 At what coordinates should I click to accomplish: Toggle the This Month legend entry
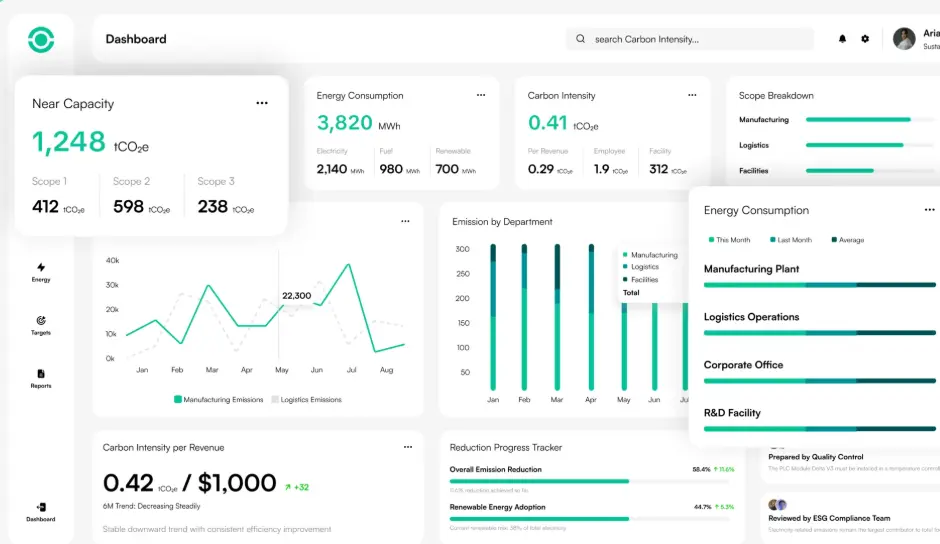pyautogui.click(x=729, y=240)
